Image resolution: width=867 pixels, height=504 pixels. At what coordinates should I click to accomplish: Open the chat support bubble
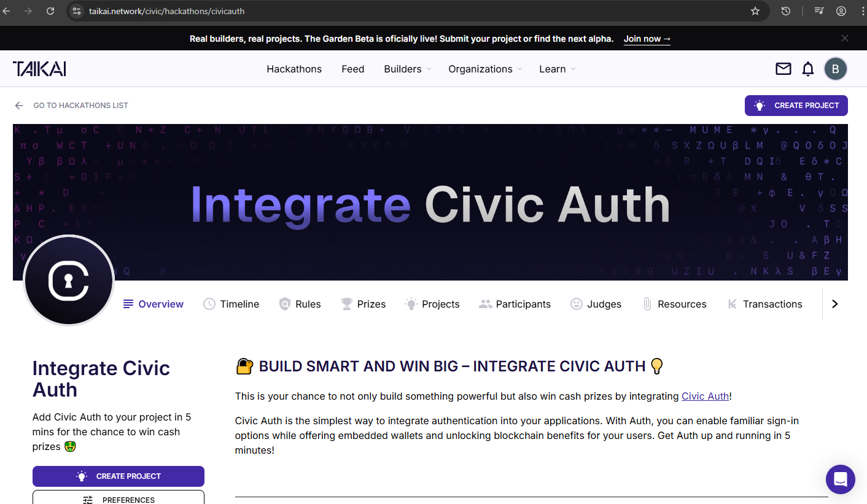841,479
